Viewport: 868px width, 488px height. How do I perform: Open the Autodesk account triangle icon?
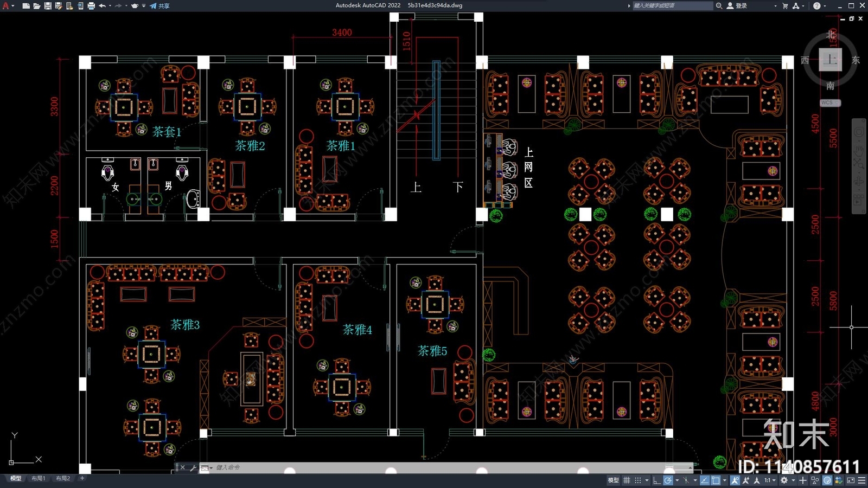click(796, 5)
